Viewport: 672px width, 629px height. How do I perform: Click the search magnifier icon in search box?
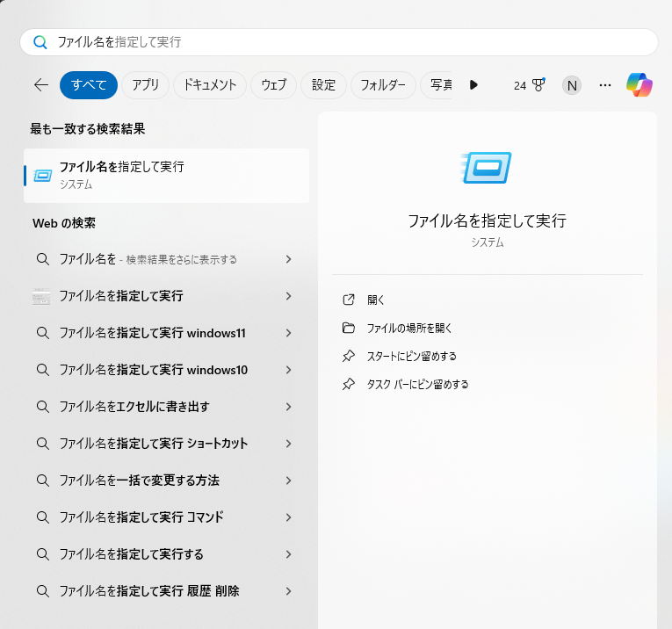click(40, 42)
